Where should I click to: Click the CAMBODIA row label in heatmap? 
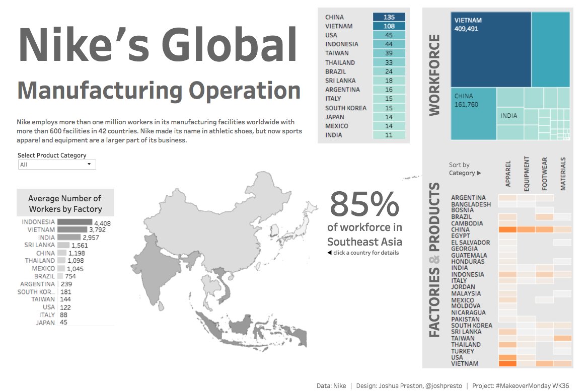(x=467, y=223)
